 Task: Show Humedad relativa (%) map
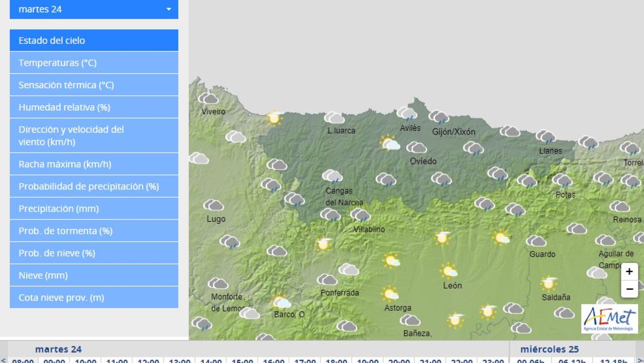(94, 107)
